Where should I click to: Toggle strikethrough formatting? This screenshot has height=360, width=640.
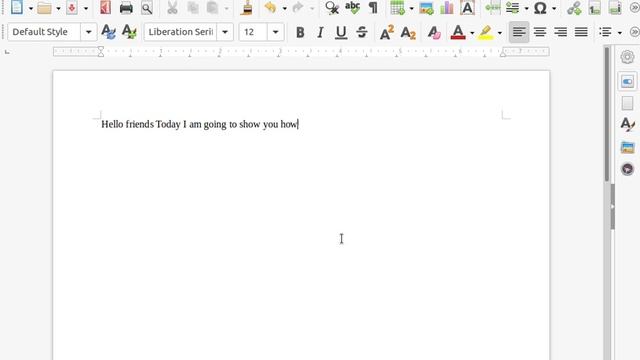pyautogui.click(x=362, y=32)
